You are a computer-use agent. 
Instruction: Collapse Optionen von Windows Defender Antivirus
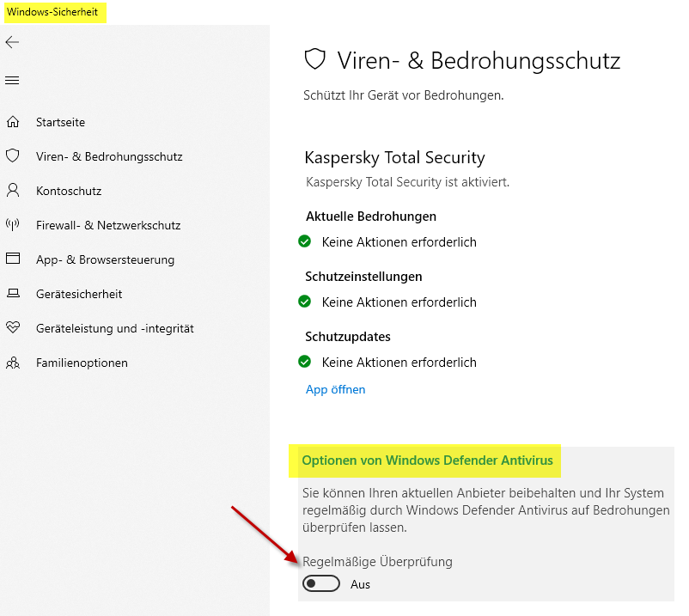pos(427,461)
